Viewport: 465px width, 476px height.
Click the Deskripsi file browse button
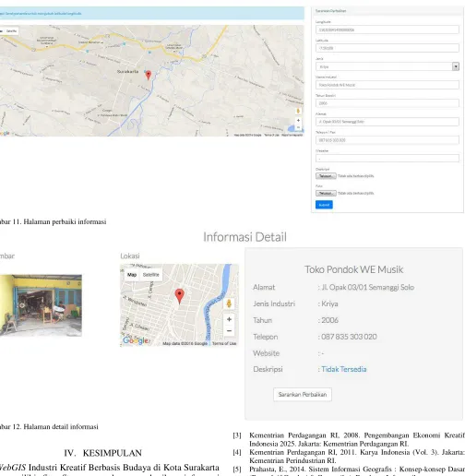(326, 176)
